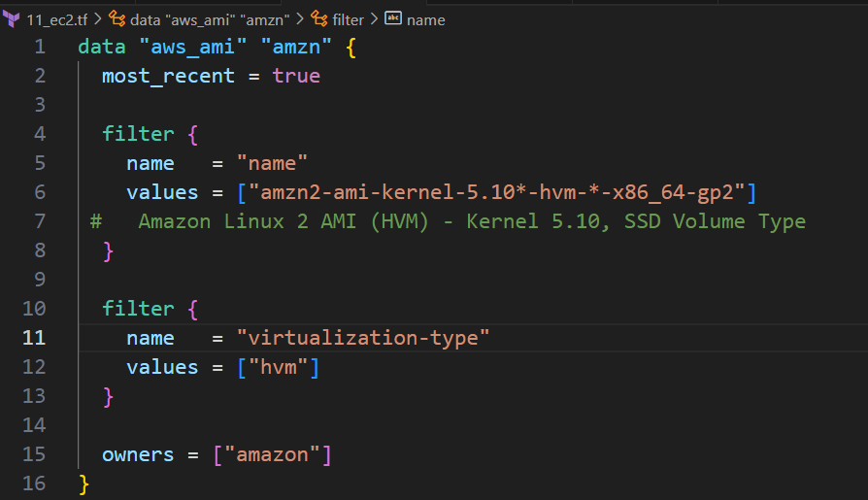Click the "aws_ami" string on line 1
The width and height of the screenshot is (868, 500).
(192, 47)
